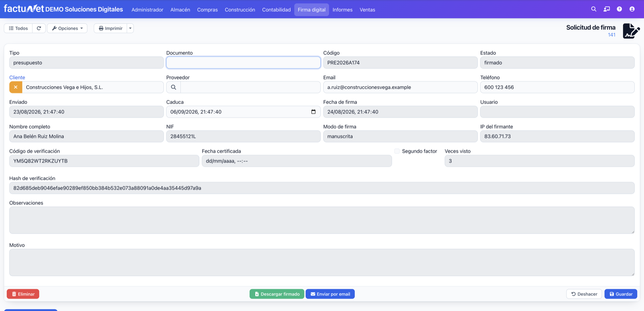The width and height of the screenshot is (644, 311).
Task: Click the Fecha de firma field
Action: 400,112
